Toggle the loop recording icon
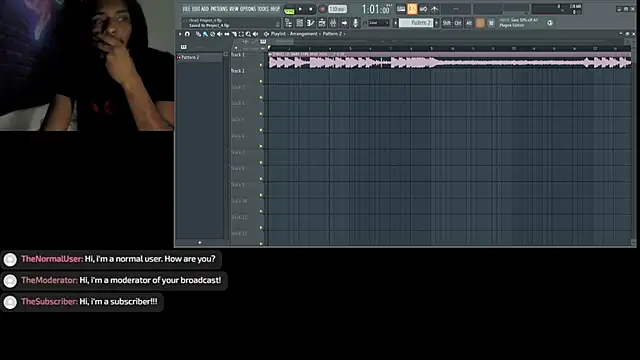This screenshot has width=640, height=360. [x=423, y=9]
